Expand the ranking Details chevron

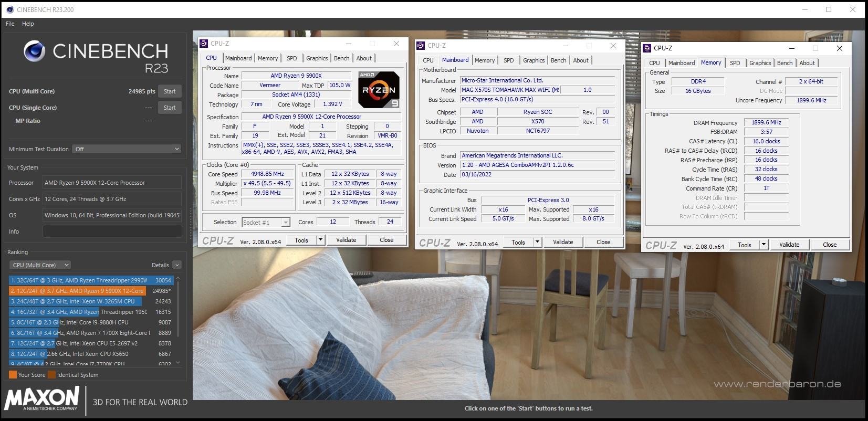click(x=177, y=265)
